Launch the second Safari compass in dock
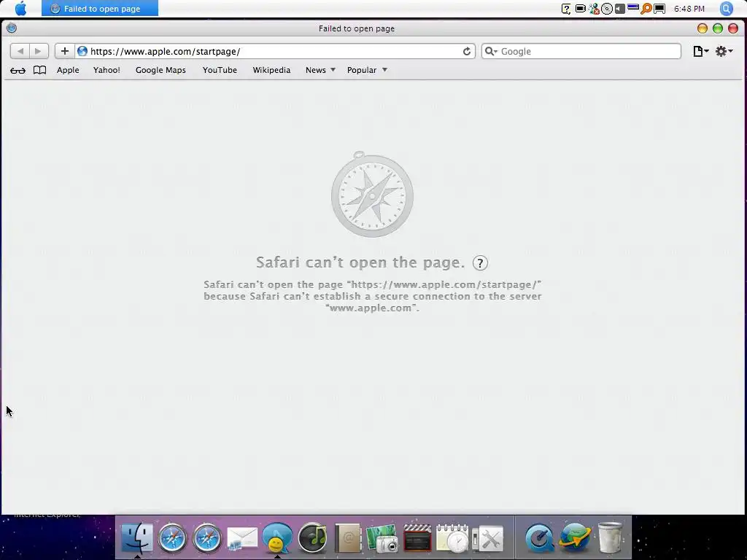Viewport: 747px width, 560px height. coord(206,538)
